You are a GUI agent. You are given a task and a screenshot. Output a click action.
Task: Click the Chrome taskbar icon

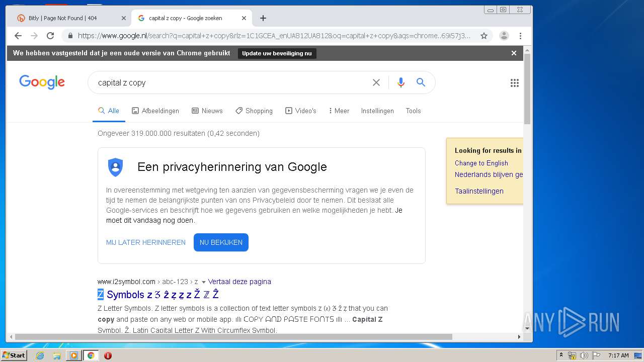(91, 355)
